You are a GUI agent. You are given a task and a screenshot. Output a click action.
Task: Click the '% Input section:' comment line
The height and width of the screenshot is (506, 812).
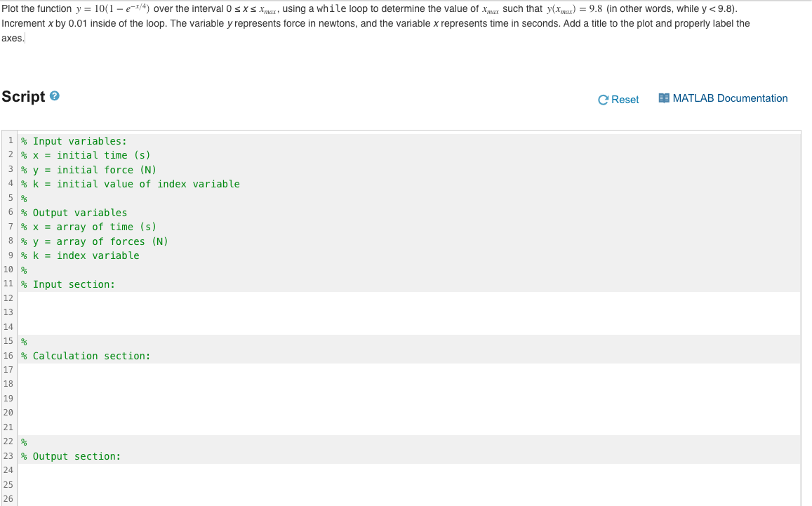67,284
